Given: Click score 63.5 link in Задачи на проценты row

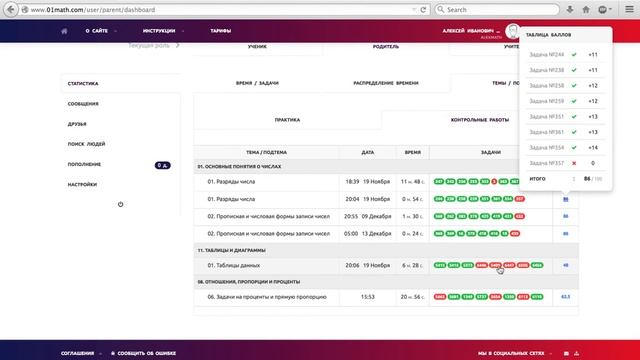Looking at the screenshot, I should (x=565, y=297).
